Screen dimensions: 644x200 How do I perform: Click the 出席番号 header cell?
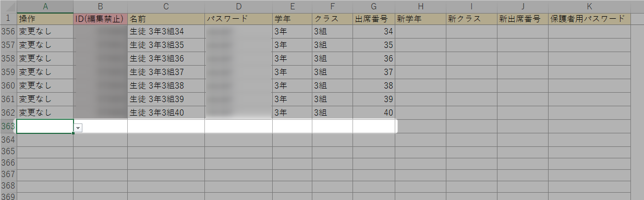(x=373, y=19)
